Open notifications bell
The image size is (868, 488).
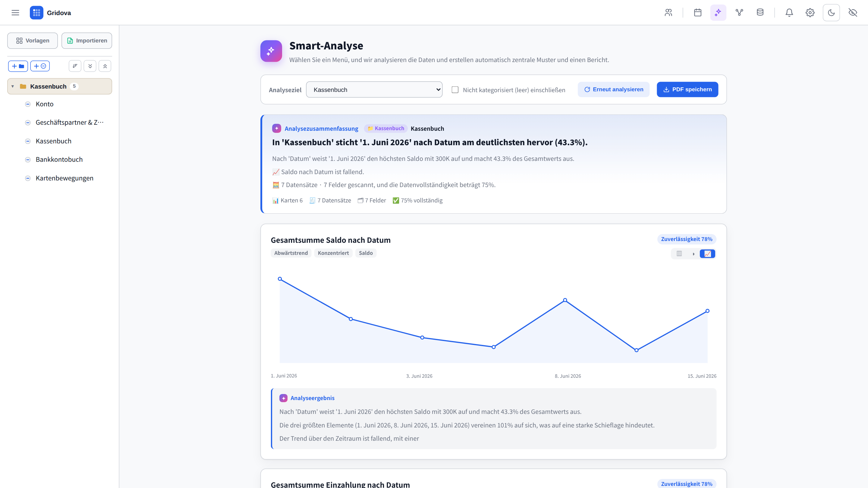789,13
